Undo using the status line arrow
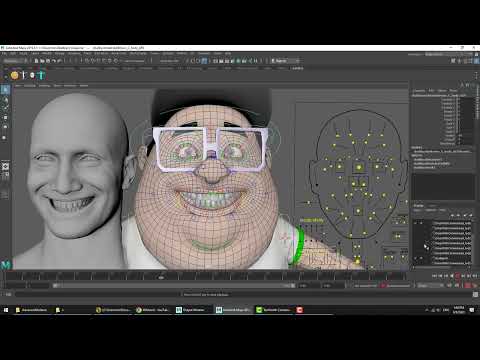Screen dimensions: 480x360 tap(54, 61)
